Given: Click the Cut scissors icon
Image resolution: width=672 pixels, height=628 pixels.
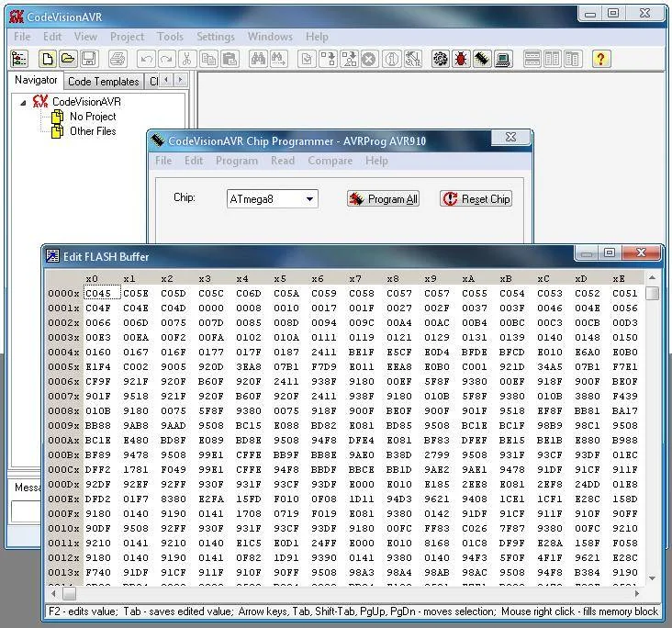Looking at the screenshot, I should [186, 59].
